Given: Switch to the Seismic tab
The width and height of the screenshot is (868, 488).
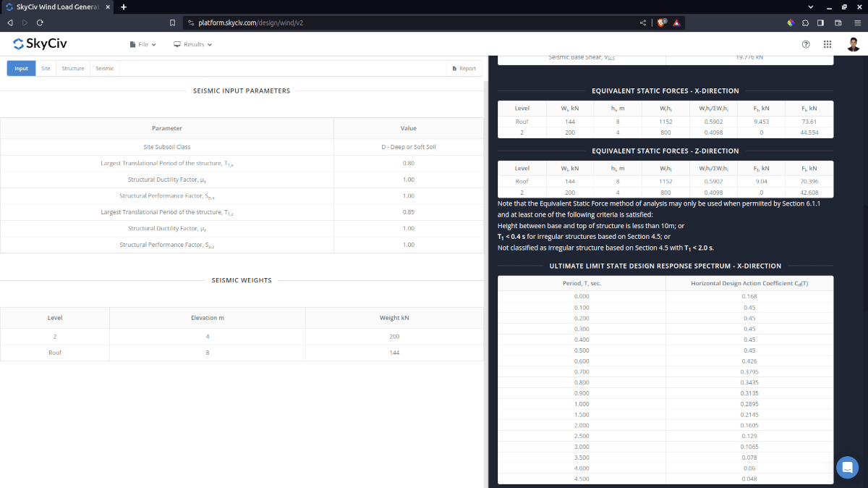Looking at the screenshot, I should click(x=105, y=69).
